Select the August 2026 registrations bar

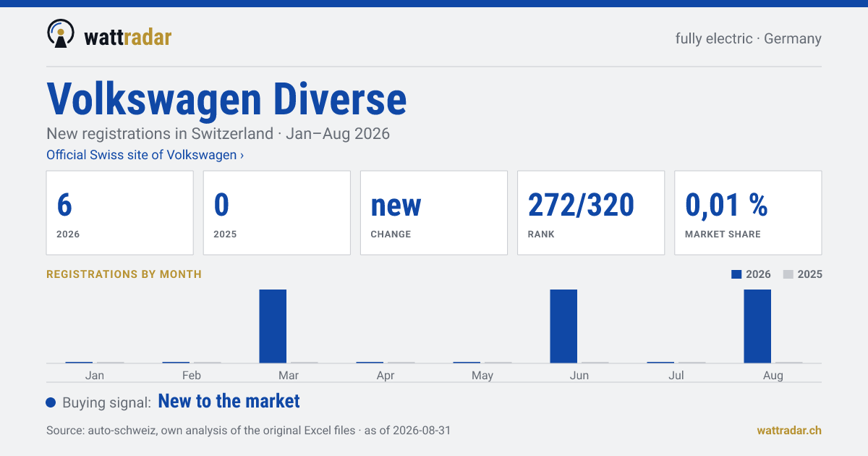point(757,326)
